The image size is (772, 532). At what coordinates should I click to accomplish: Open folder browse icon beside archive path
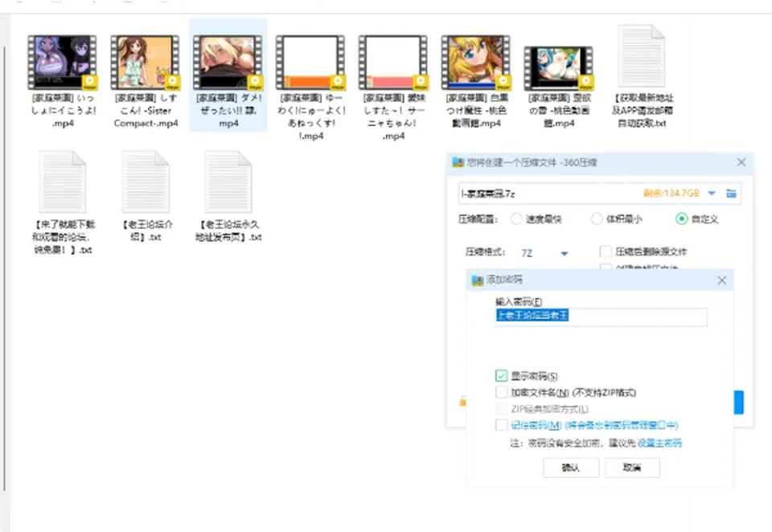click(x=731, y=194)
